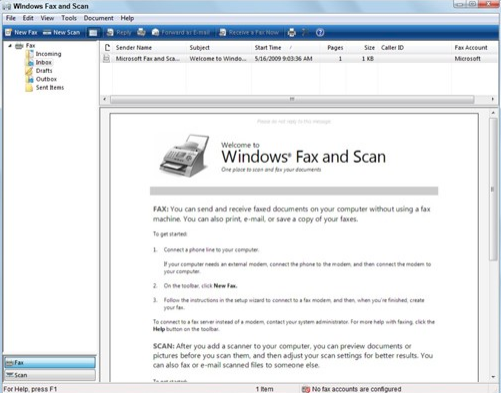
Task: Click the forward-as-fax icon beside Reply
Action: coord(141,32)
